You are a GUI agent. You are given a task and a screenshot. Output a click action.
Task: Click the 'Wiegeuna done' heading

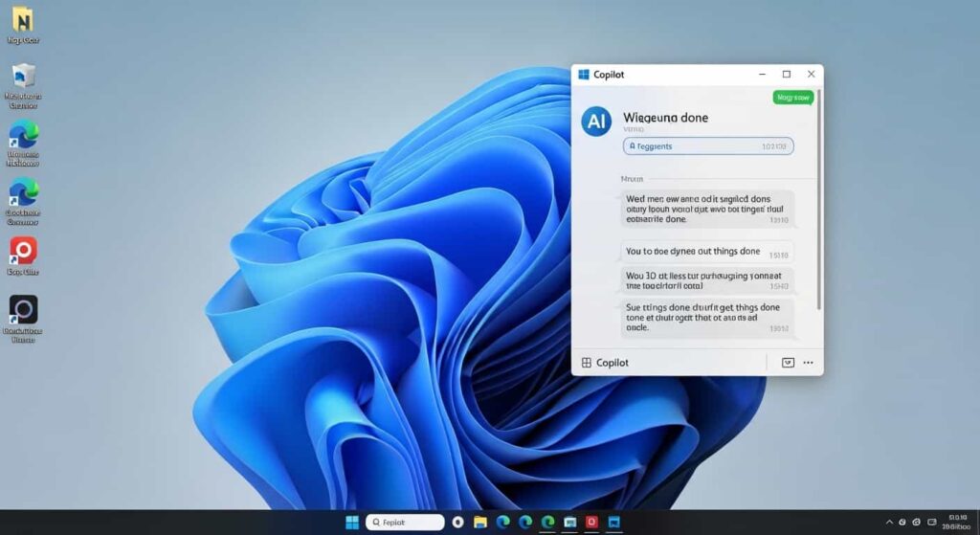[x=666, y=118]
